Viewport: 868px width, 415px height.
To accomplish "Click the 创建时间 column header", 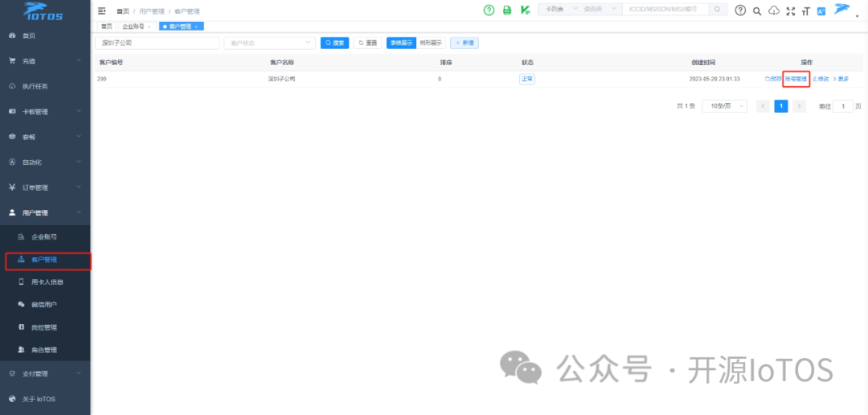I will pos(703,63).
